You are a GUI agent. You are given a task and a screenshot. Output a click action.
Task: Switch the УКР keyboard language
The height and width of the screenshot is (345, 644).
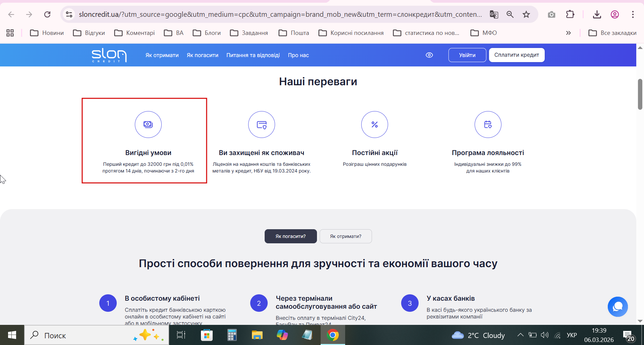pyautogui.click(x=572, y=335)
